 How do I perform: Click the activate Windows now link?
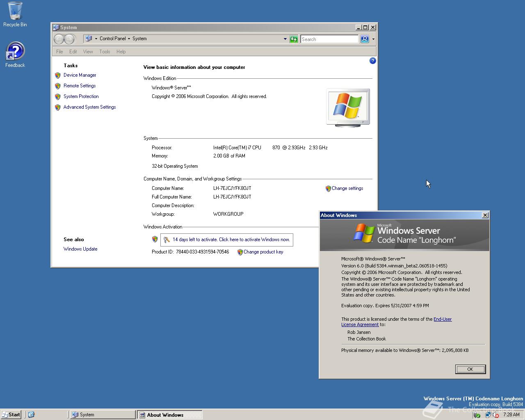tap(231, 240)
